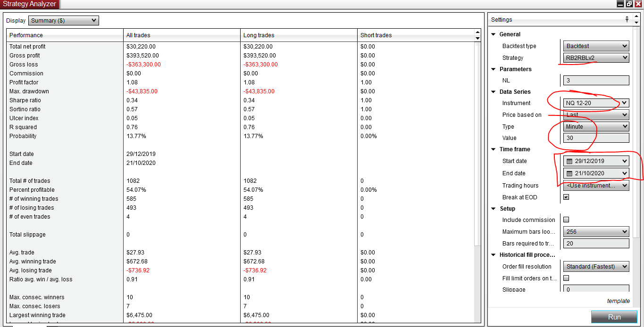Collapse the Setup section
Screen dimensions: 644x327
click(x=494, y=209)
